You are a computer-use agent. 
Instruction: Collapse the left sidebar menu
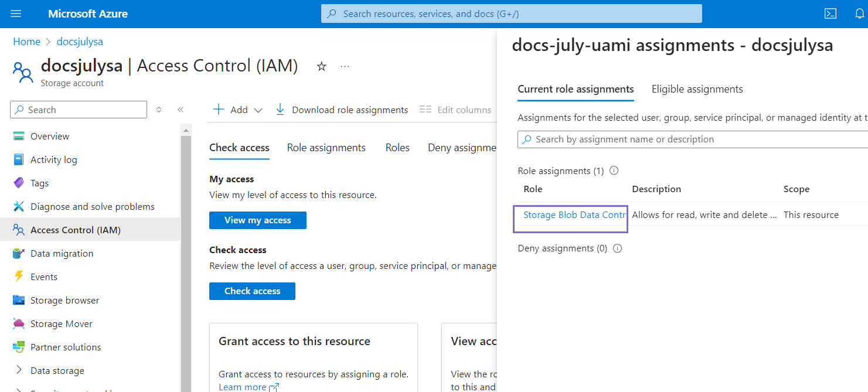181,110
